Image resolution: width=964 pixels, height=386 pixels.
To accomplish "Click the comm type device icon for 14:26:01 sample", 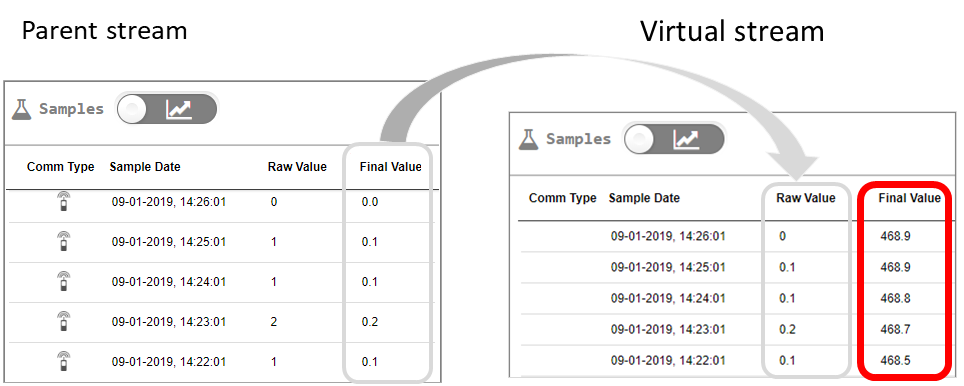I will tap(63, 202).
